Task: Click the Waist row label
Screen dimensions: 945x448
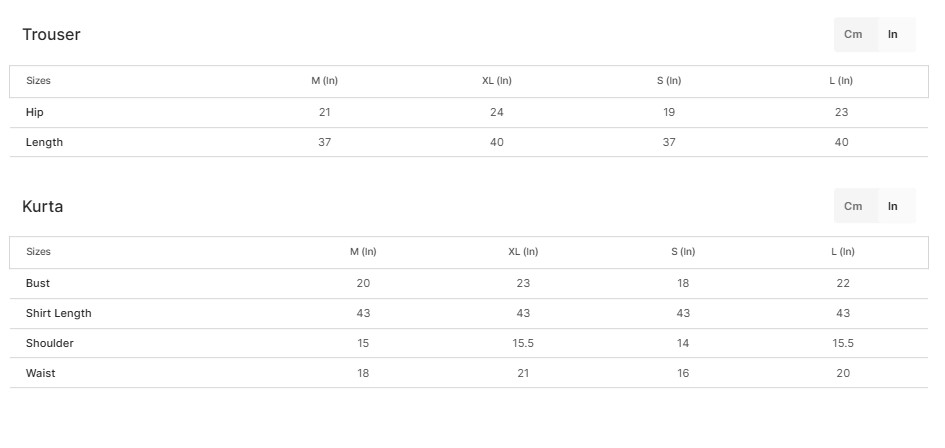Action: click(x=40, y=373)
